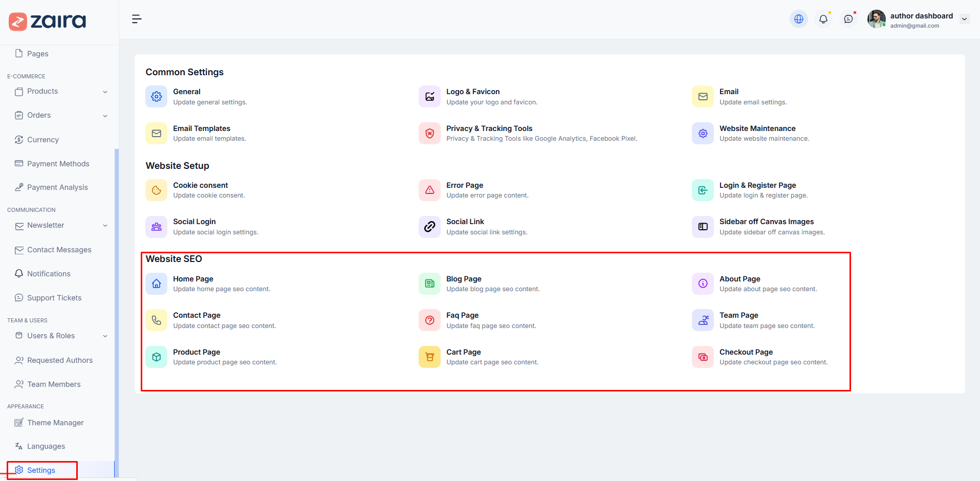Select the Cart Page basket icon

click(x=430, y=357)
